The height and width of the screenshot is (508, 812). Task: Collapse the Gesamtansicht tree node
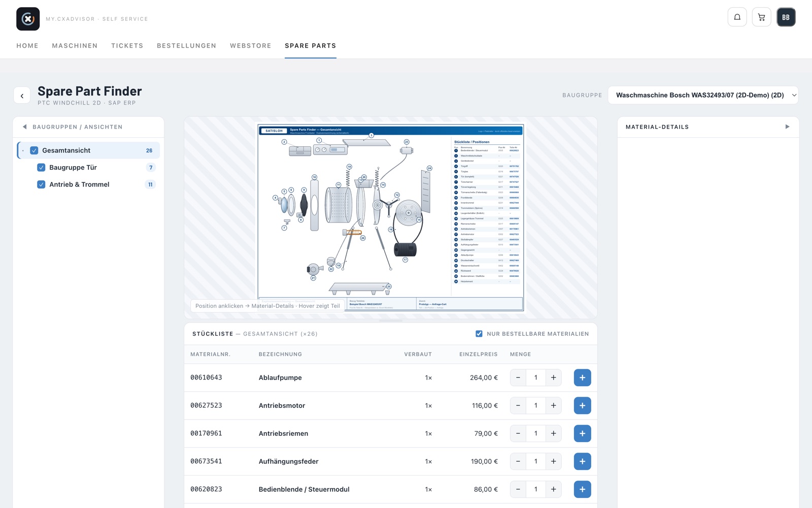(23, 150)
